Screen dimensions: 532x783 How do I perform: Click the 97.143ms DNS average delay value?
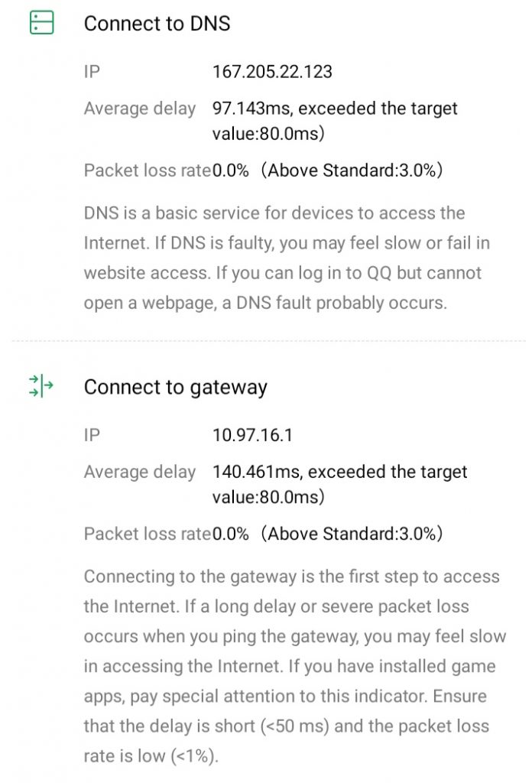pos(252,109)
